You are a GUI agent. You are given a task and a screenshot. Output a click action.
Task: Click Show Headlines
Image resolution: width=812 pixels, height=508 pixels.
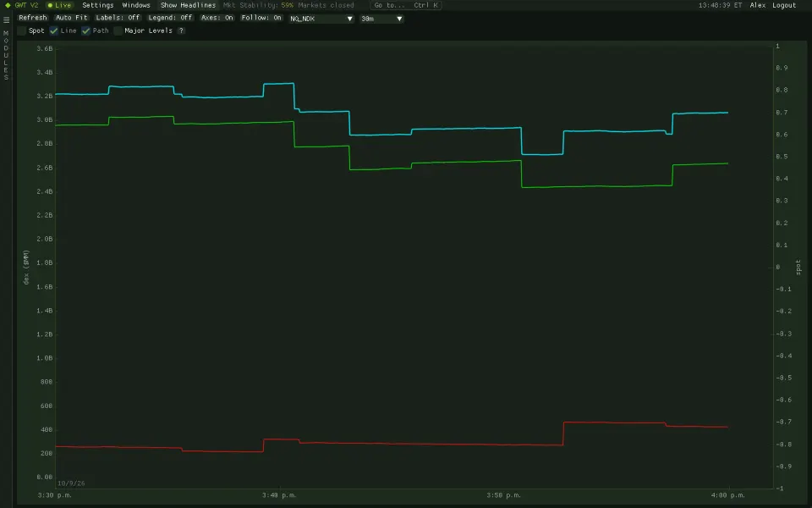pos(188,5)
